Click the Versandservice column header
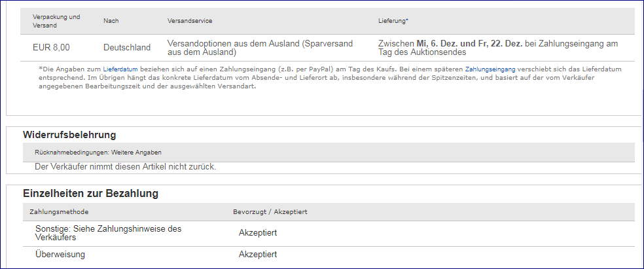The width and height of the screenshot is (644, 269). click(x=190, y=21)
